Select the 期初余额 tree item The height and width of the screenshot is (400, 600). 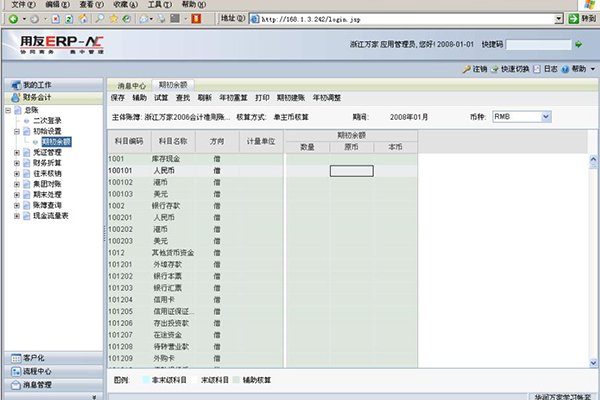[x=56, y=142]
